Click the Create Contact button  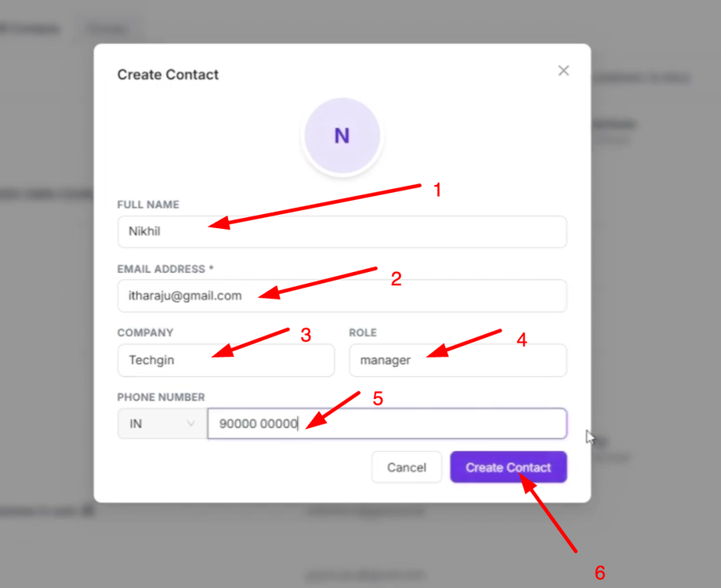point(508,466)
